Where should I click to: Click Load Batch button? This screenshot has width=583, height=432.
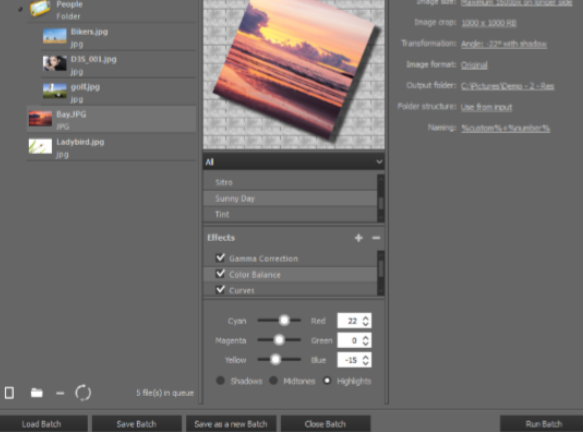(x=44, y=424)
